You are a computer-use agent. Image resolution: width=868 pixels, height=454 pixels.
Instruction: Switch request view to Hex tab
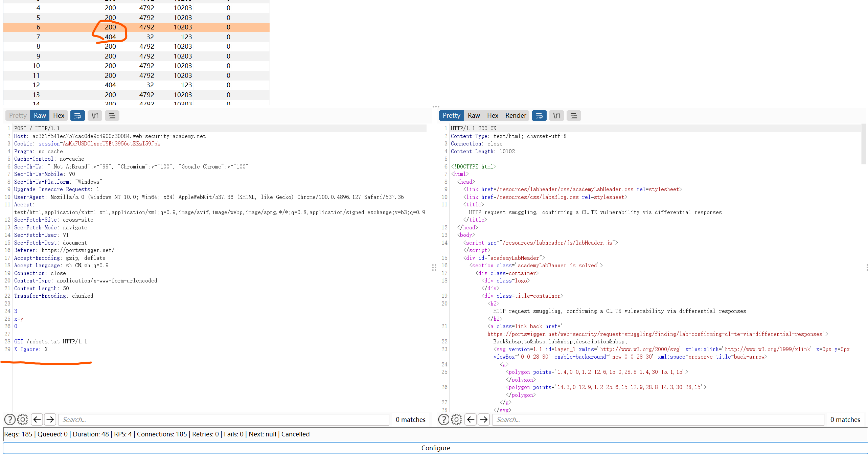click(59, 116)
